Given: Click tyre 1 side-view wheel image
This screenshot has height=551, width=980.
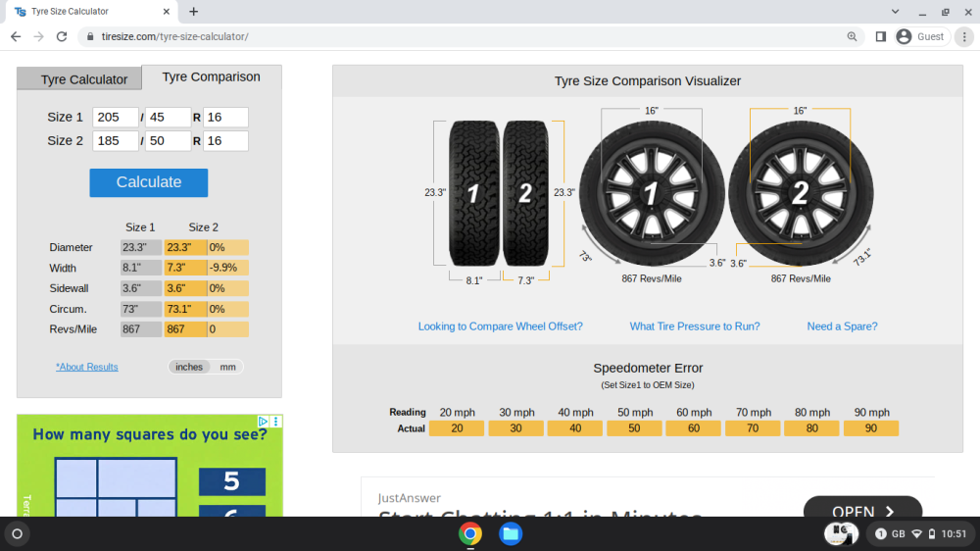Looking at the screenshot, I should tap(652, 193).
